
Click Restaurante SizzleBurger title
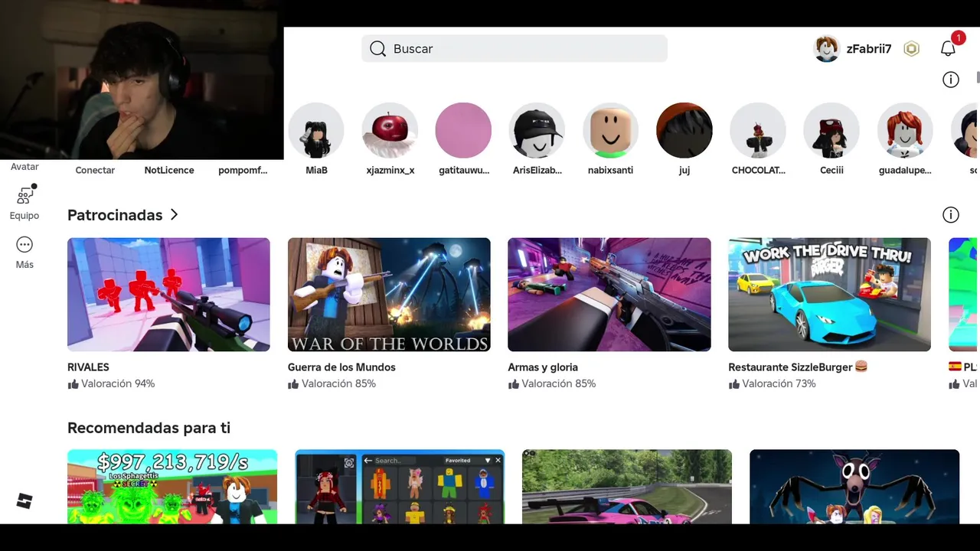click(798, 367)
